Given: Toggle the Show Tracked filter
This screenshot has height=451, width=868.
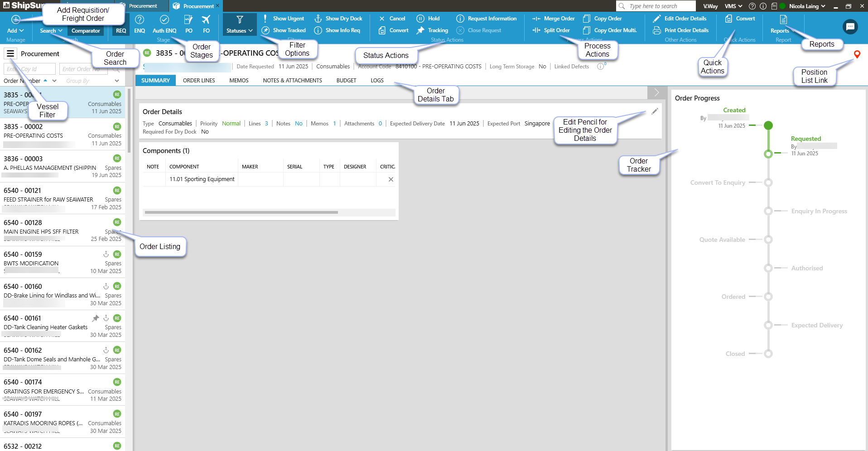Looking at the screenshot, I should (x=284, y=30).
